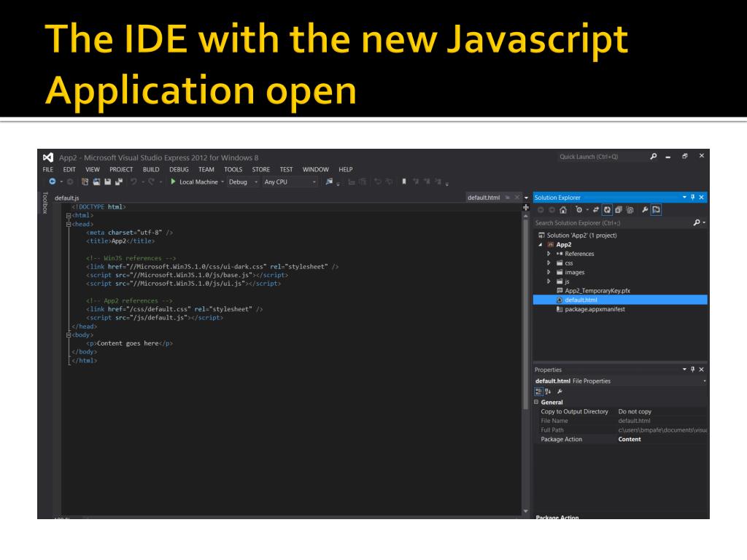Open the Debug configuration dropdown
The image size is (747, 560).
click(x=256, y=182)
